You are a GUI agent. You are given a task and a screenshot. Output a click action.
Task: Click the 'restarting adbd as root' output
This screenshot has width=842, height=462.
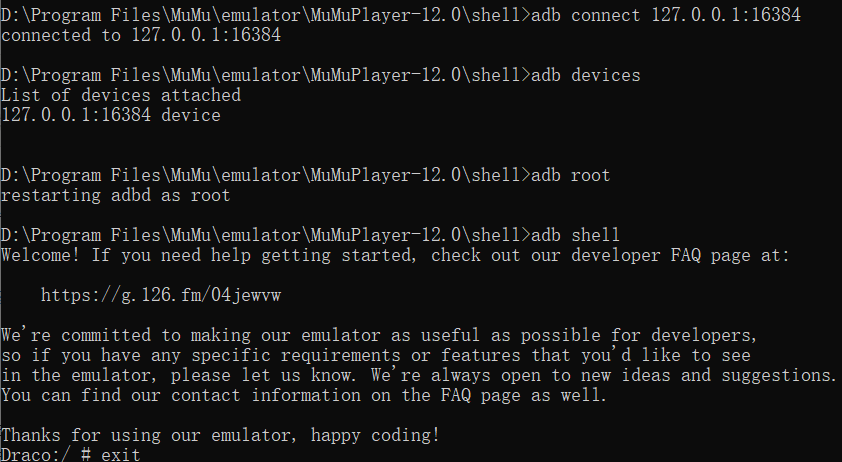[115, 195]
